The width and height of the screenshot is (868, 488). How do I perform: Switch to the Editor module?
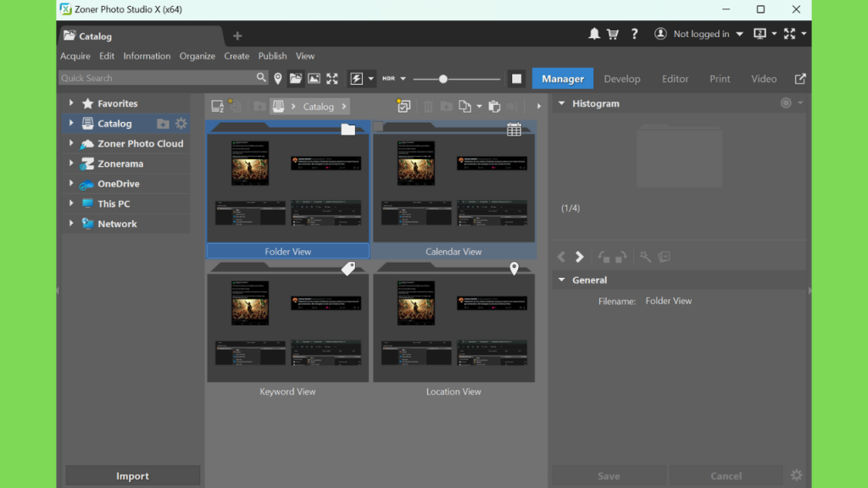click(x=675, y=79)
